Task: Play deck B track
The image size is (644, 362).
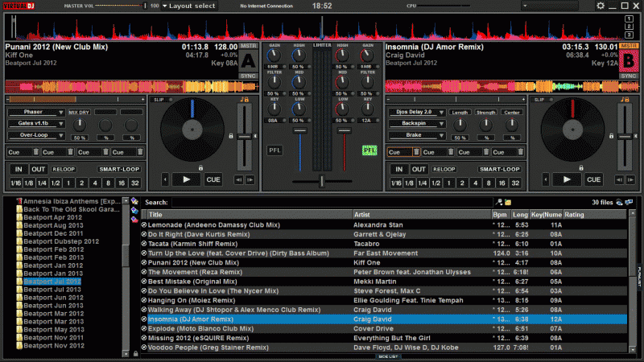Action: (567, 179)
